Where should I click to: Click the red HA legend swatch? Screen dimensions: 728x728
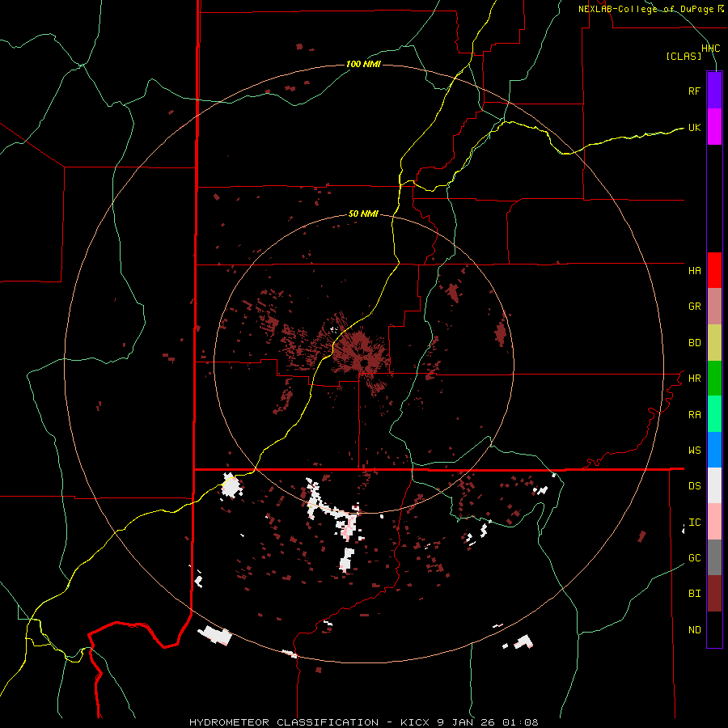point(714,270)
